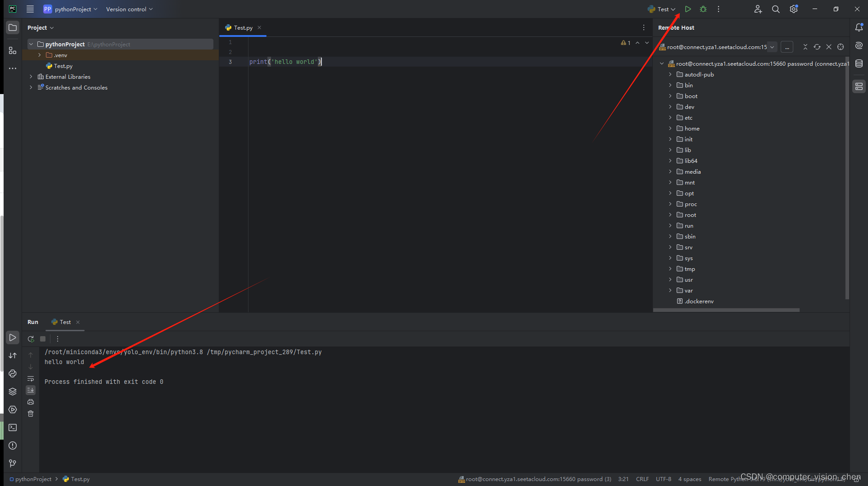The width and height of the screenshot is (868, 486).
Task: Expand the External Libraries tree node
Action: 31,76
